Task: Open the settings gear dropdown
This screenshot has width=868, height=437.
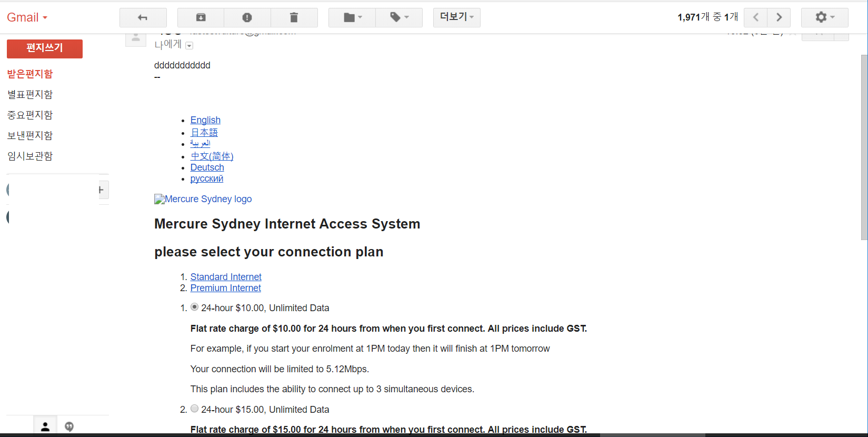Action: [x=824, y=17]
